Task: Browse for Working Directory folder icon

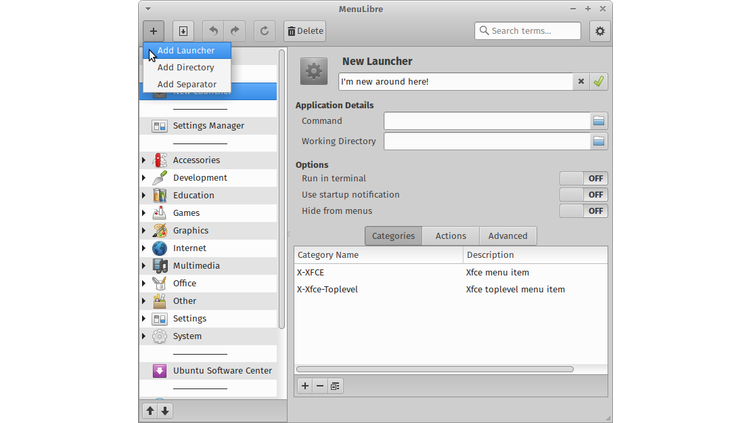Action: click(x=598, y=141)
